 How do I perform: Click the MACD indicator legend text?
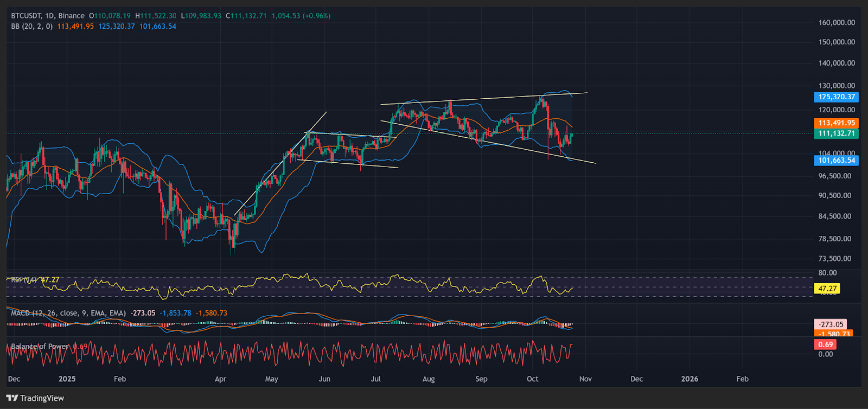click(x=68, y=313)
